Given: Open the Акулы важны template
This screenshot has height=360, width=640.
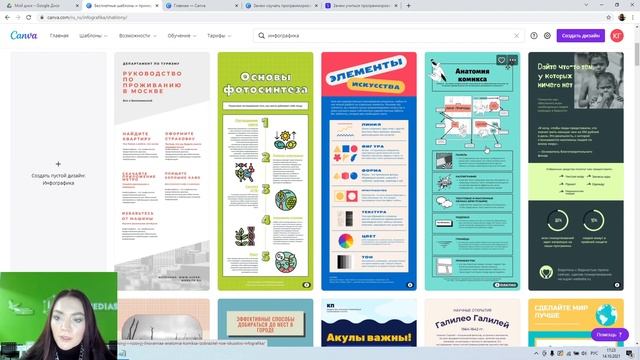Looking at the screenshot, I should (369, 322).
